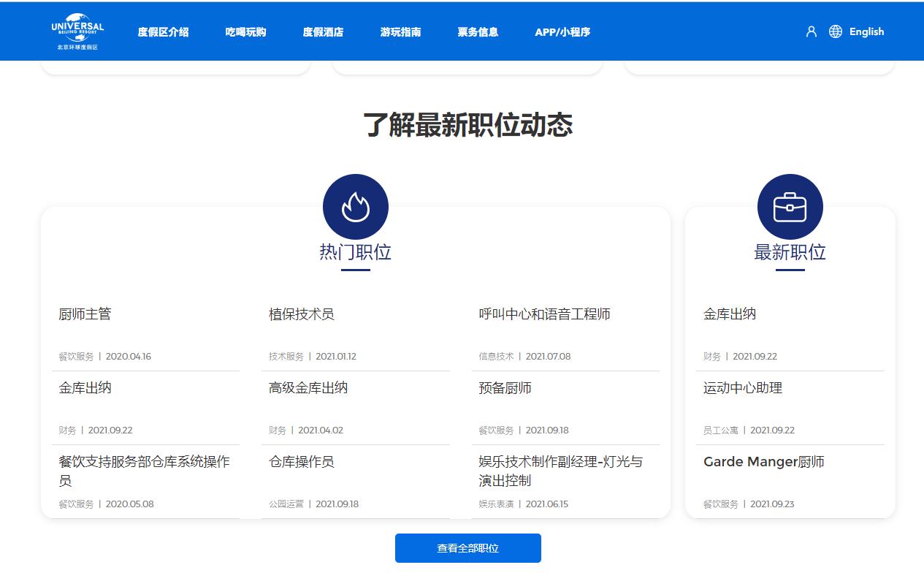
Task: Click the flame icon above 热门职位
Action: point(356,206)
